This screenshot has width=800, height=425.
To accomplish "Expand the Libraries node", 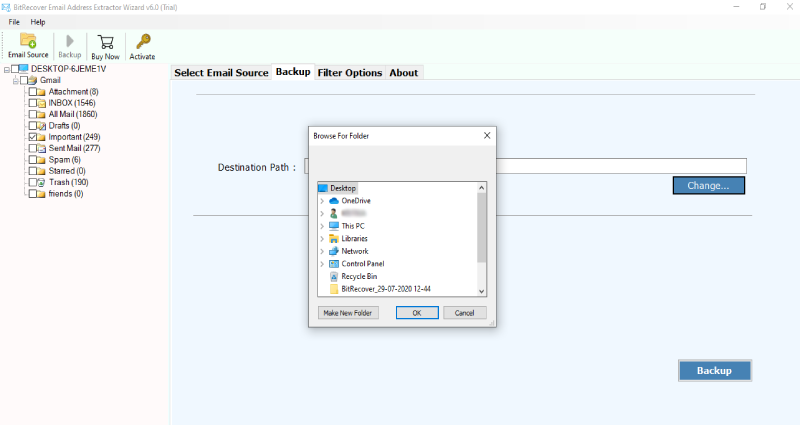I will (x=322, y=239).
